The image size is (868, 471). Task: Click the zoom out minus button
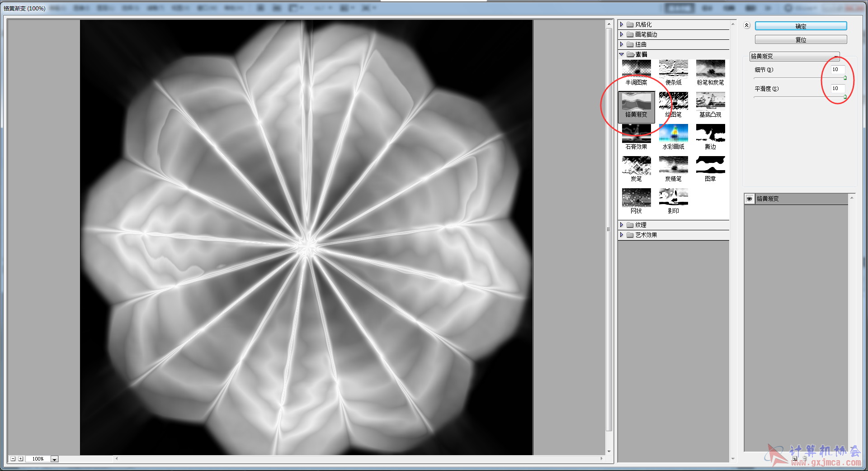pyautogui.click(x=13, y=459)
